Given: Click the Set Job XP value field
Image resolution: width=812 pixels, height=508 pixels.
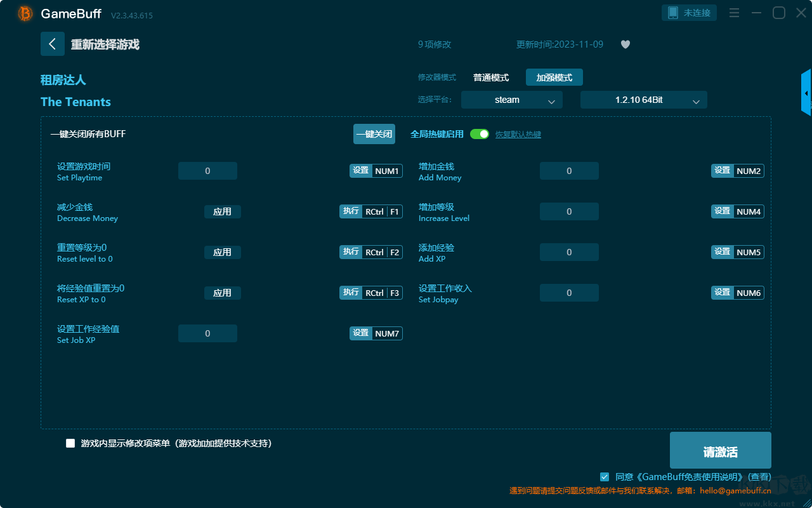Looking at the screenshot, I should (x=207, y=333).
